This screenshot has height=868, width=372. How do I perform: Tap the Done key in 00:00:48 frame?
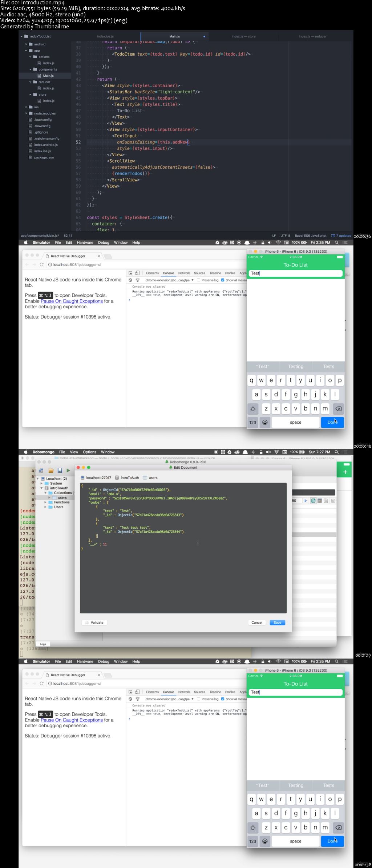(x=332, y=422)
